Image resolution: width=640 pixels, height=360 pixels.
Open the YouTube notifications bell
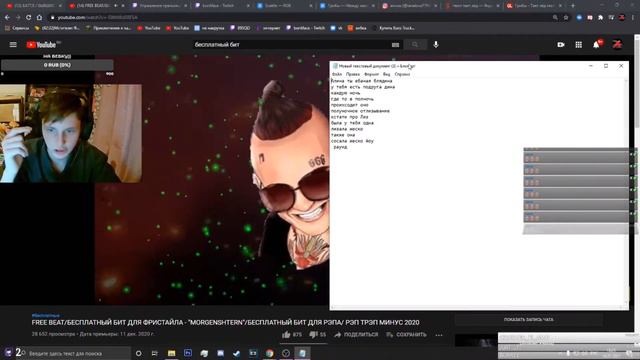(x=597, y=44)
